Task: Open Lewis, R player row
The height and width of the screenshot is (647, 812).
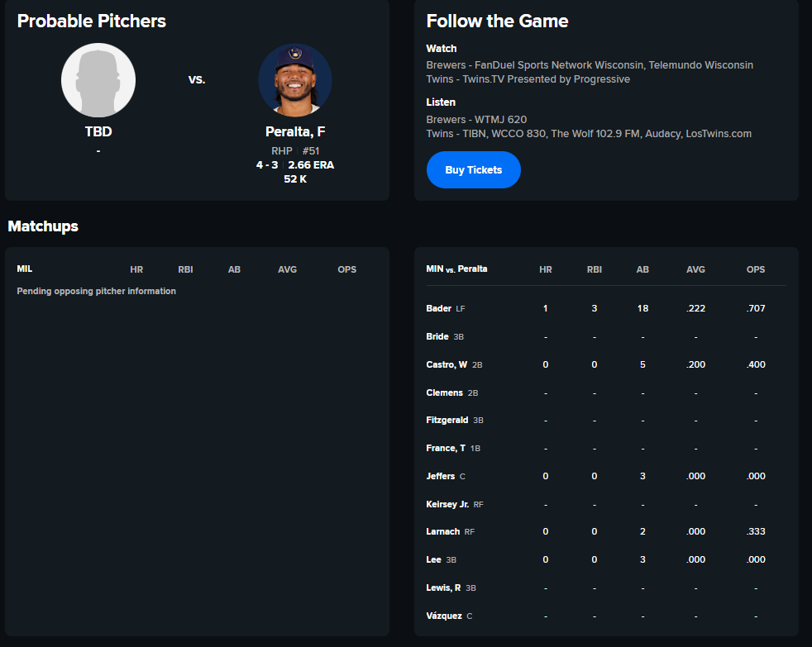Action: coord(606,588)
